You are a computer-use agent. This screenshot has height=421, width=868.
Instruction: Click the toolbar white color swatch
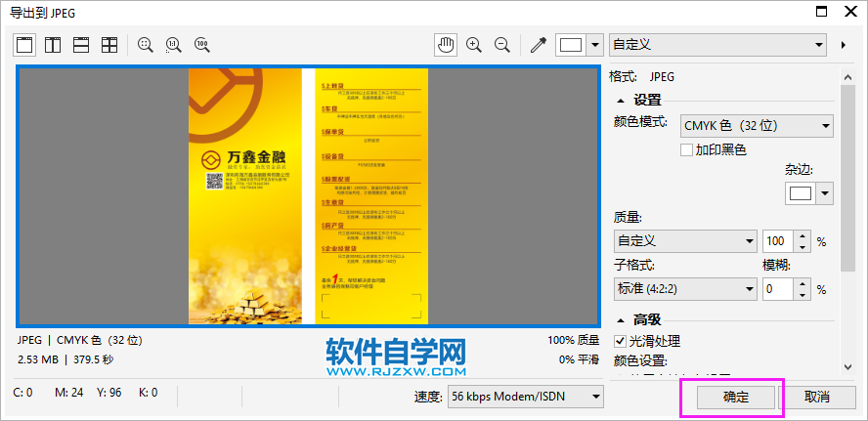[x=571, y=45]
